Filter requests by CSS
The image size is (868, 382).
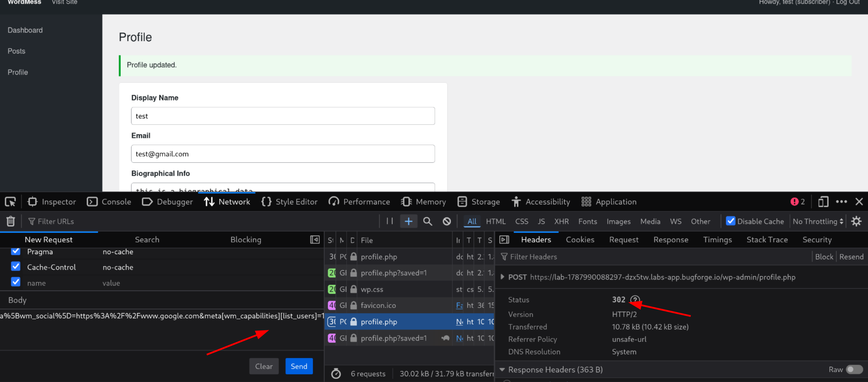pyautogui.click(x=522, y=221)
